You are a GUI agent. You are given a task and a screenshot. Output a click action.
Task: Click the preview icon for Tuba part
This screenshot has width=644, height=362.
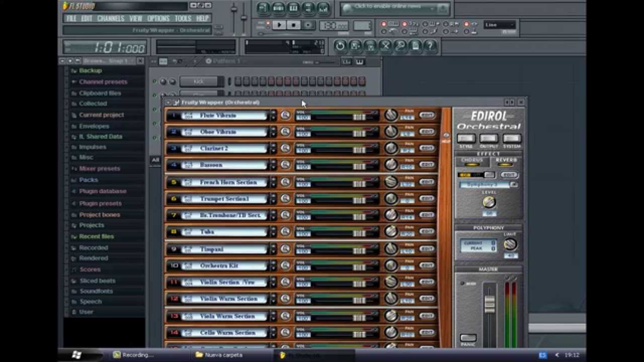pos(285,232)
